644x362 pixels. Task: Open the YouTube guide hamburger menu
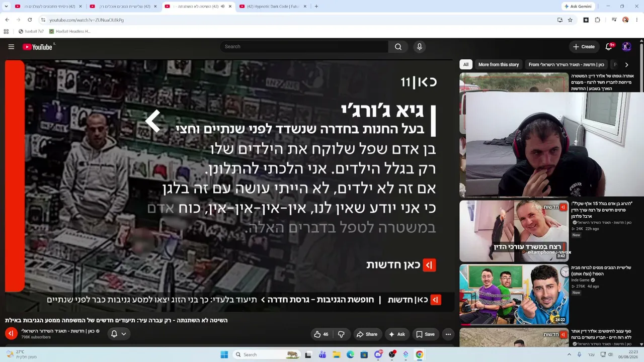[11, 47]
